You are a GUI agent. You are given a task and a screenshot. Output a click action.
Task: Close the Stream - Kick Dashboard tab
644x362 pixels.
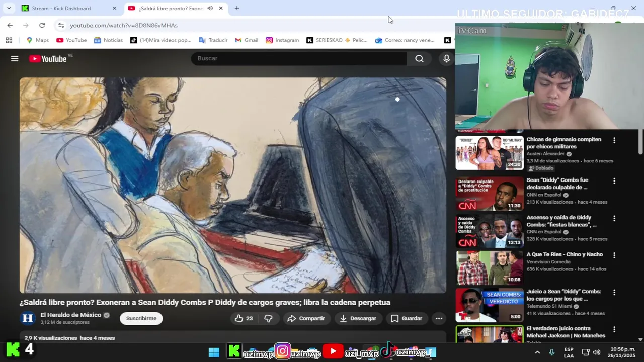(114, 8)
